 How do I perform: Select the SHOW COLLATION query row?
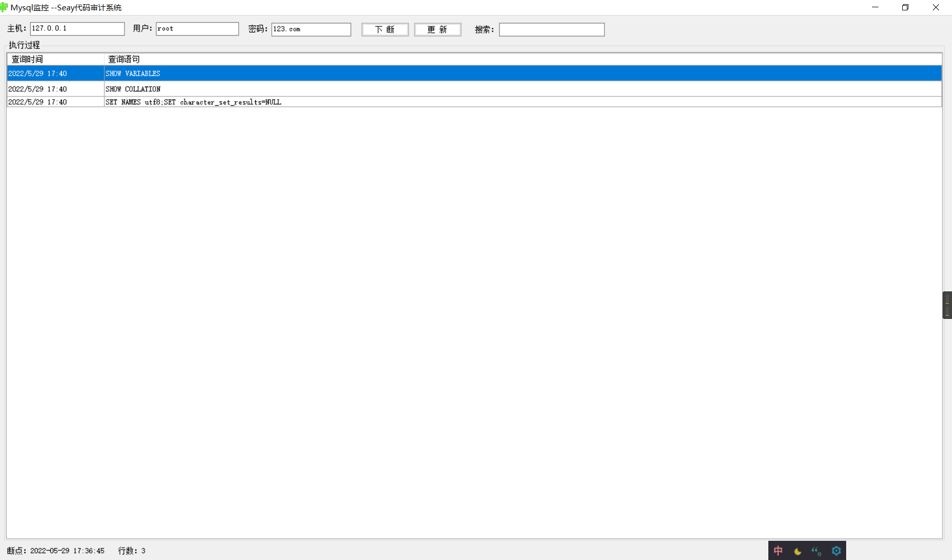[208, 88]
